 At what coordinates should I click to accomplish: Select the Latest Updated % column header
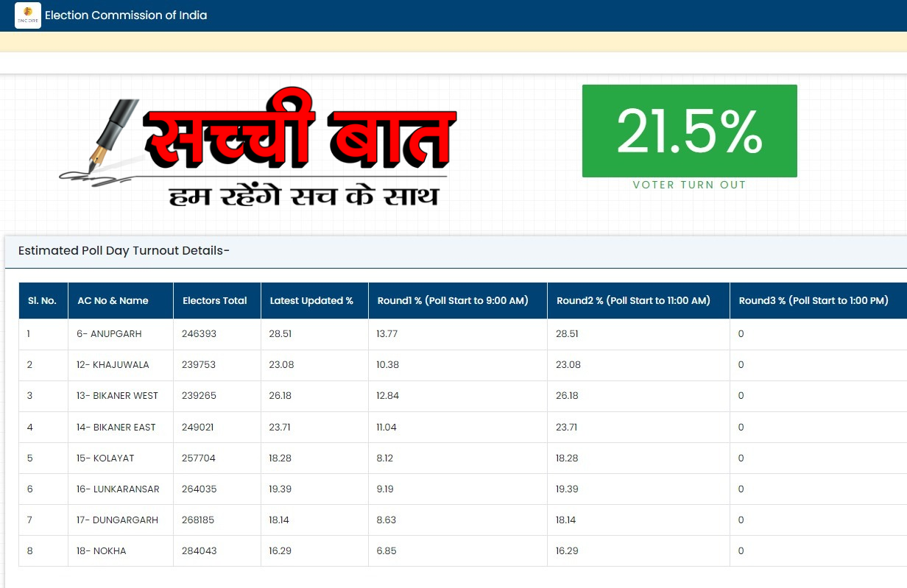pos(311,300)
